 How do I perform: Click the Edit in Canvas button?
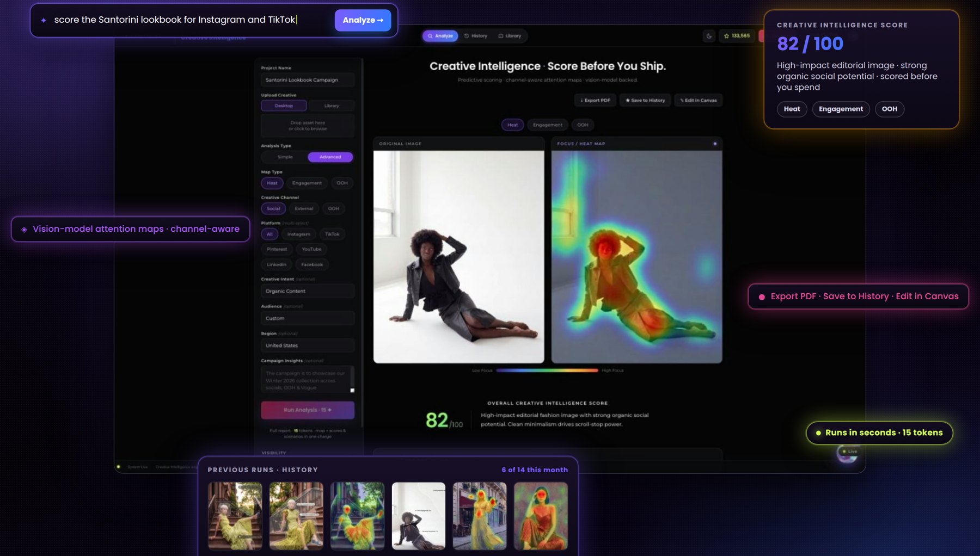[x=699, y=100]
